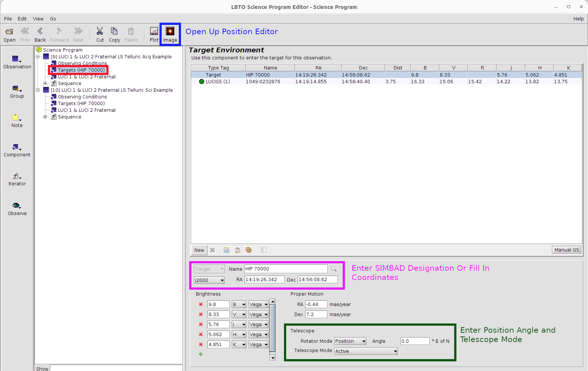Open the Go menu
The width and height of the screenshot is (588, 371).
(x=53, y=19)
